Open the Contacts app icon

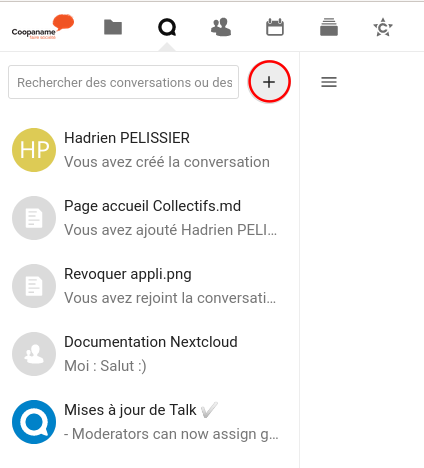tap(221, 27)
